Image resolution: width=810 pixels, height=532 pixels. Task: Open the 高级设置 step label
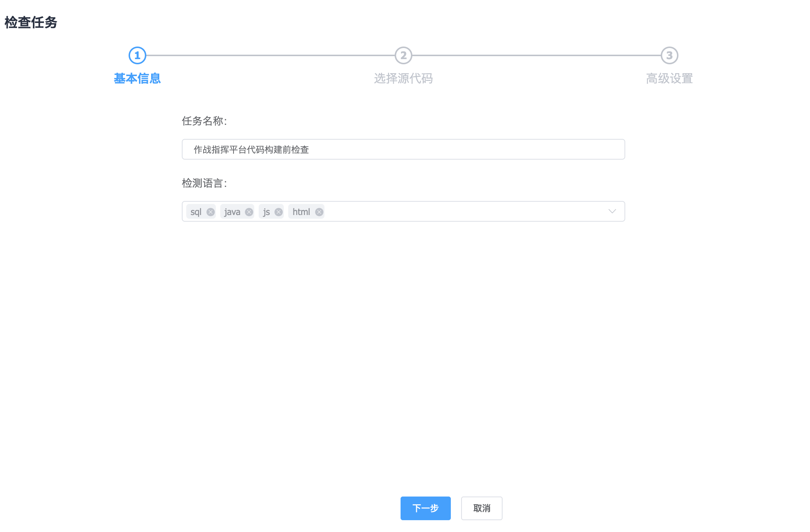(x=670, y=78)
